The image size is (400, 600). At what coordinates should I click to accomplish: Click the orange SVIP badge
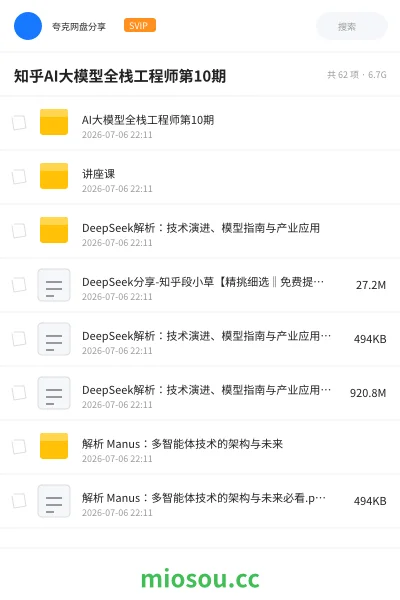(x=140, y=25)
